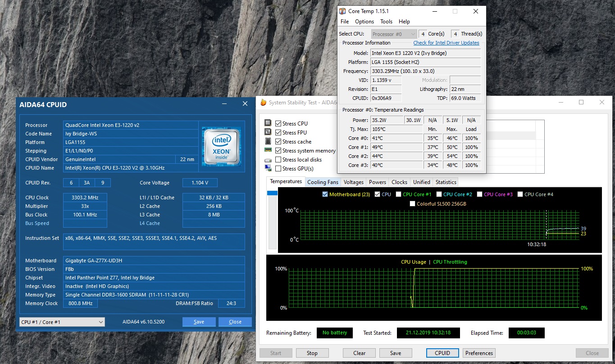Click the Tj. Max value 105°C

[396, 129]
